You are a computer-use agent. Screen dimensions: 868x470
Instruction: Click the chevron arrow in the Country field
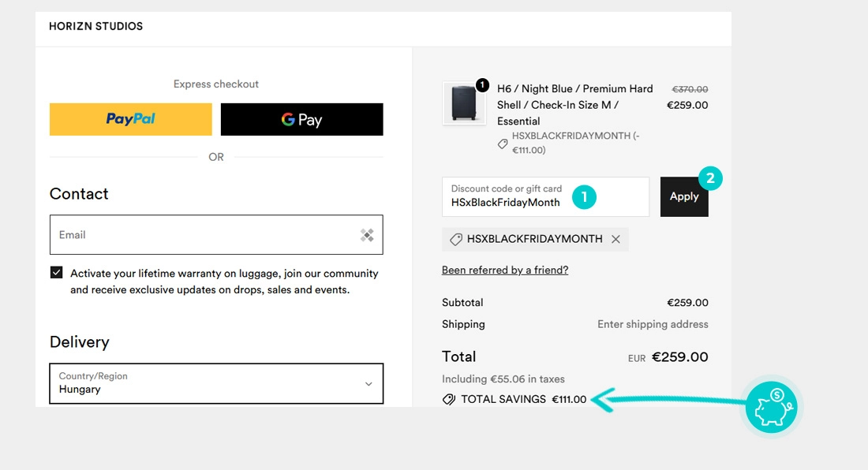(368, 384)
